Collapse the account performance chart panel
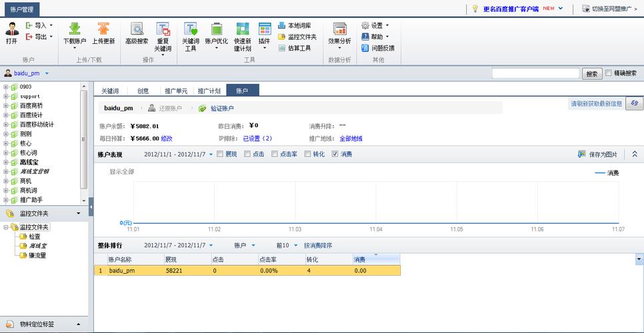Screen dimensions: 644x333 pos(635,155)
